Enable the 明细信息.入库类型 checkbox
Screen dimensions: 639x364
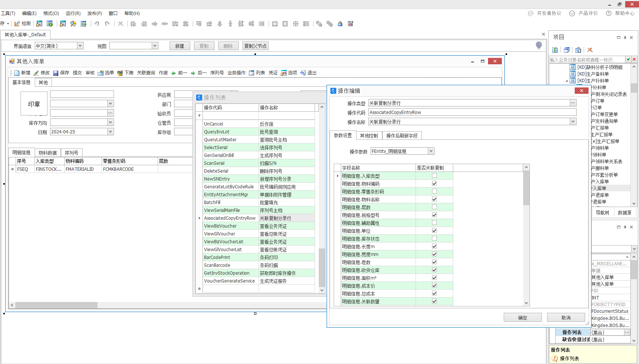pyautogui.click(x=434, y=176)
